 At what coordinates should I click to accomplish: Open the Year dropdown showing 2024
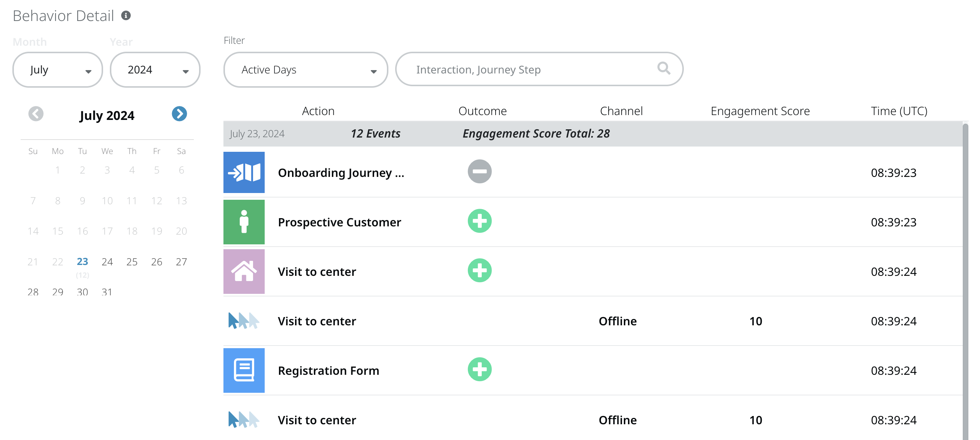(155, 70)
